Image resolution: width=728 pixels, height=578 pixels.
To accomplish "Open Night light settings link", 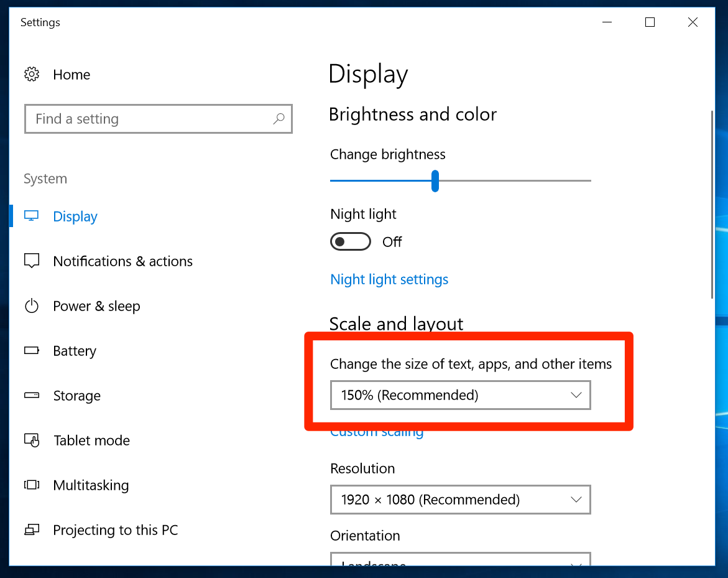I will pyautogui.click(x=389, y=279).
